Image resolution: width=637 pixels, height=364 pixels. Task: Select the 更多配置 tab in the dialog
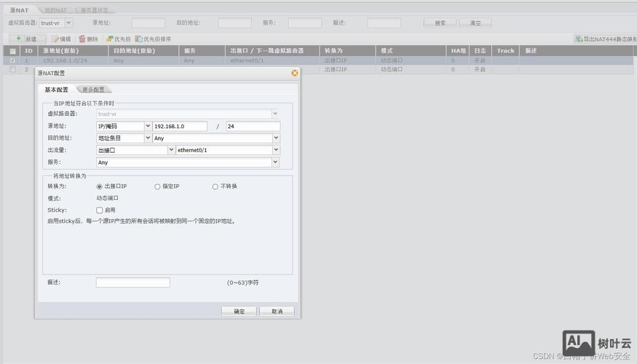[x=93, y=90]
